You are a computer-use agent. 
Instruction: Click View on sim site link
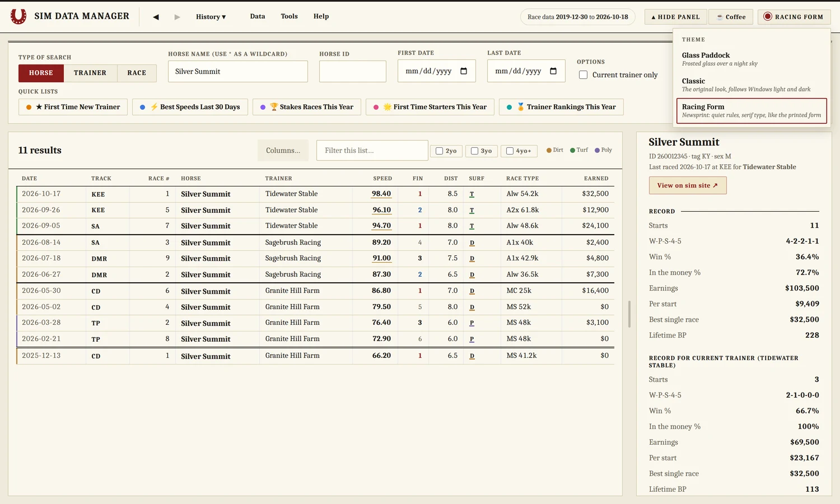coord(688,185)
